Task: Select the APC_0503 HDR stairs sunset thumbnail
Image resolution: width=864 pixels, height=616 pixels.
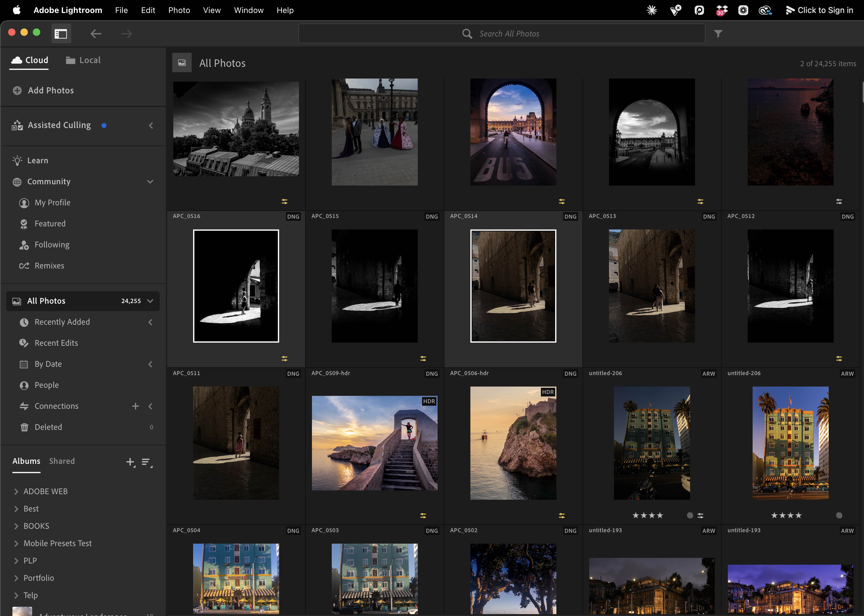Action: click(x=374, y=443)
